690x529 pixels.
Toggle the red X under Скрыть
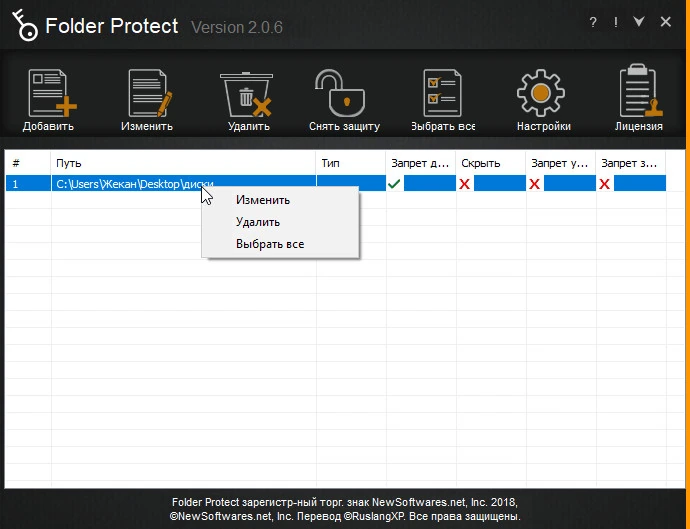(x=464, y=184)
